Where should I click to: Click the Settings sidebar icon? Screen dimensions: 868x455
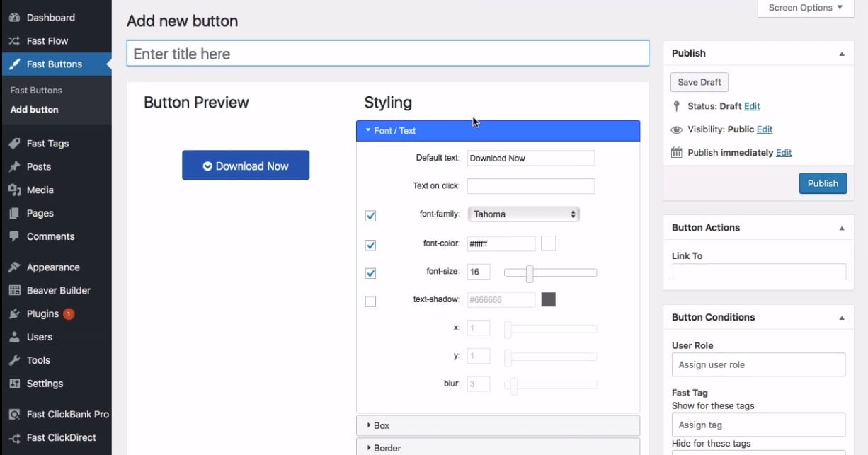[14, 384]
